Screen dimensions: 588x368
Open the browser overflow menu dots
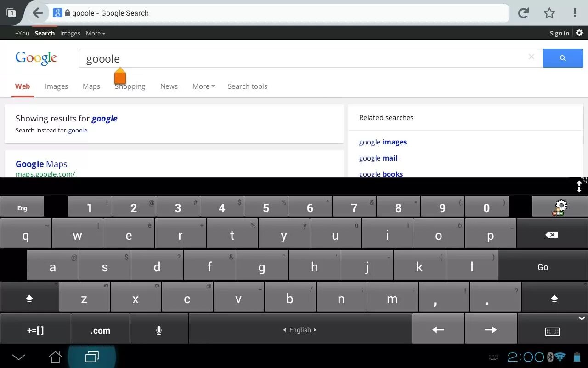pos(575,13)
